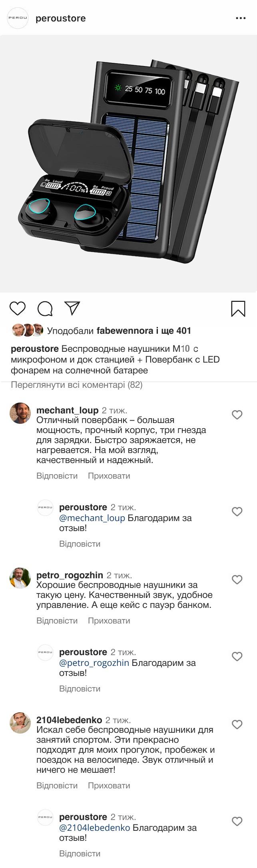Open 2104lebedenko's avatar
The image size is (257, 868).
point(20,723)
